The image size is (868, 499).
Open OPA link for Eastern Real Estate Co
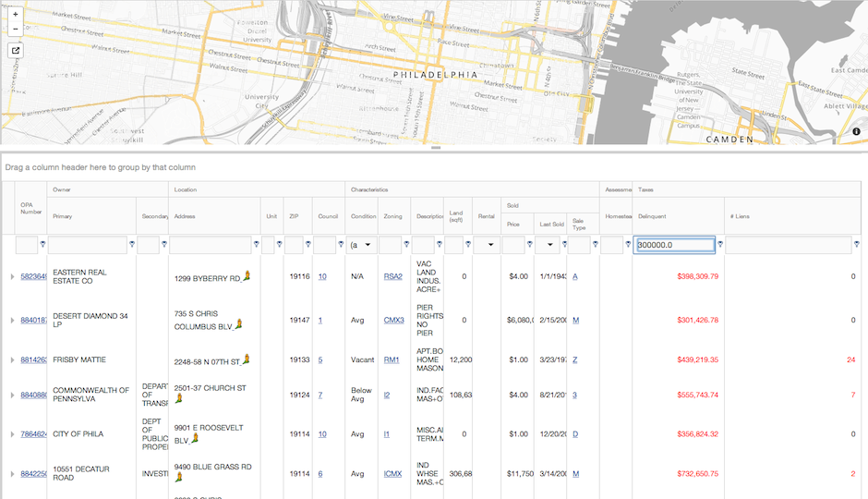[x=33, y=276]
